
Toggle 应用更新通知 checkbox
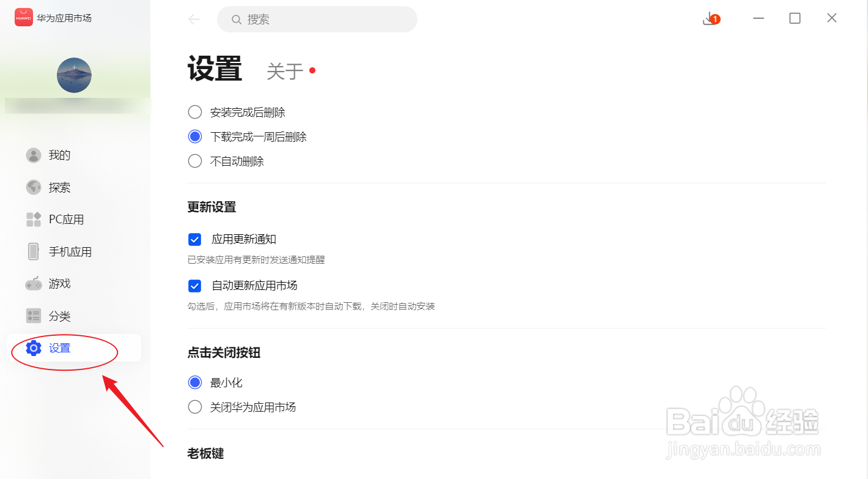click(x=194, y=239)
